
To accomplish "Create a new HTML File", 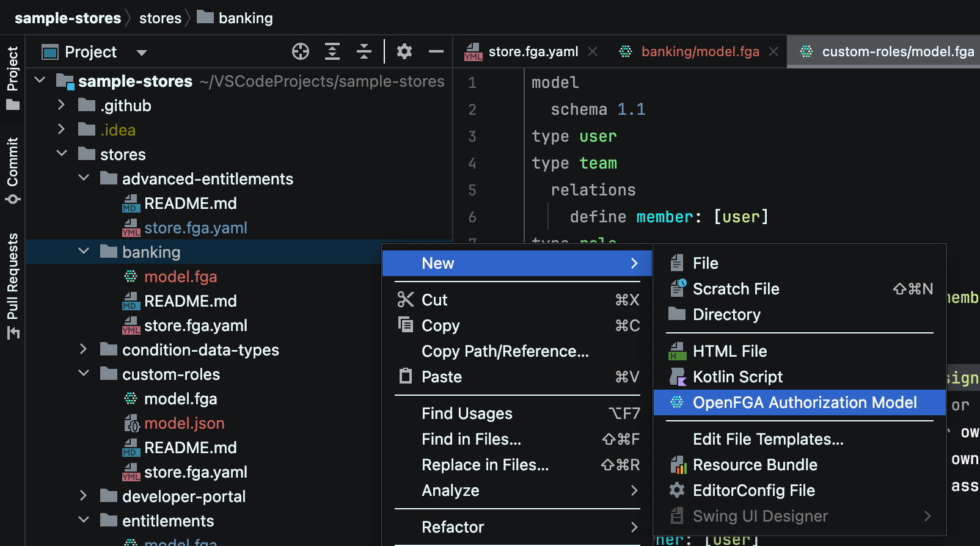I will click(x=800, y=351).
